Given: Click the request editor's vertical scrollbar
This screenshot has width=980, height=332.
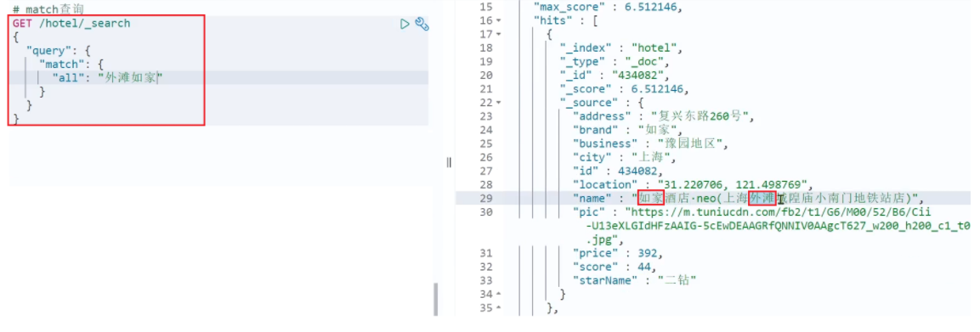Looking at the screenshot, I should [x=435, y=299].
